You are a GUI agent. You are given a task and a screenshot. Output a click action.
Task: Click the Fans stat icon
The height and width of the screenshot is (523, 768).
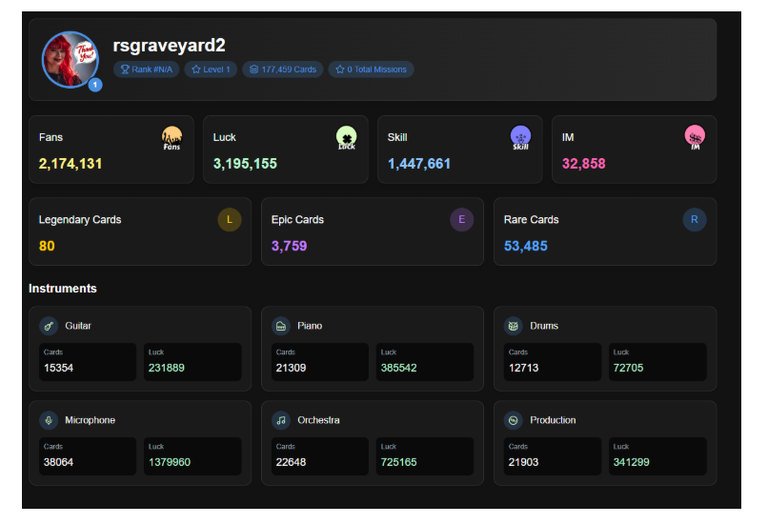172,138
